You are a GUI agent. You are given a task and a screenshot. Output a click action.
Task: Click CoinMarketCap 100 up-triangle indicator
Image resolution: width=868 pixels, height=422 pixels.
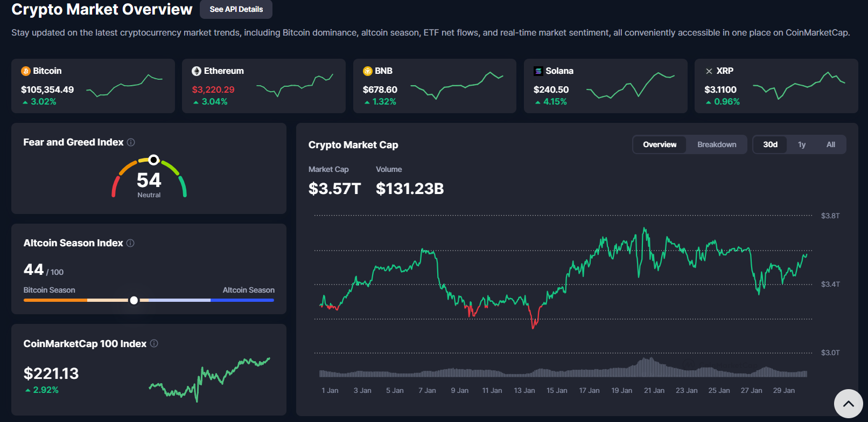[28, 390]
